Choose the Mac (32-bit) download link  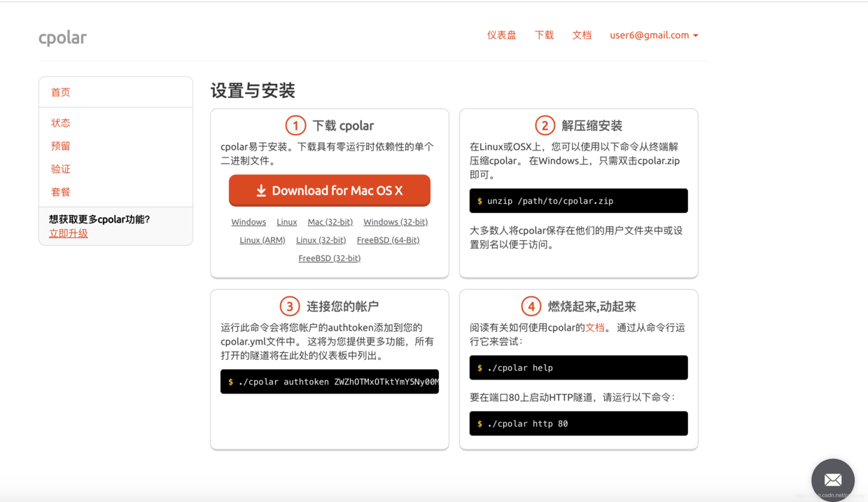point(330,222)
